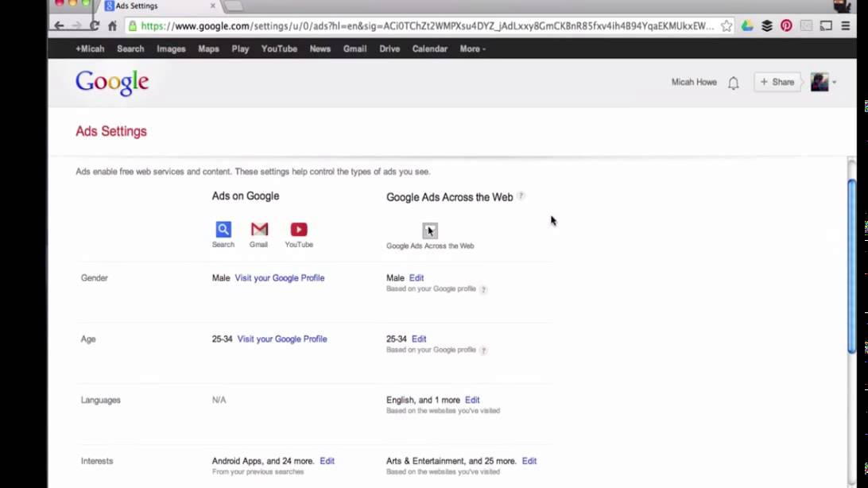Open Chrome hamburger menu
This screenshot has height=488, width=868.
point(845,25)
